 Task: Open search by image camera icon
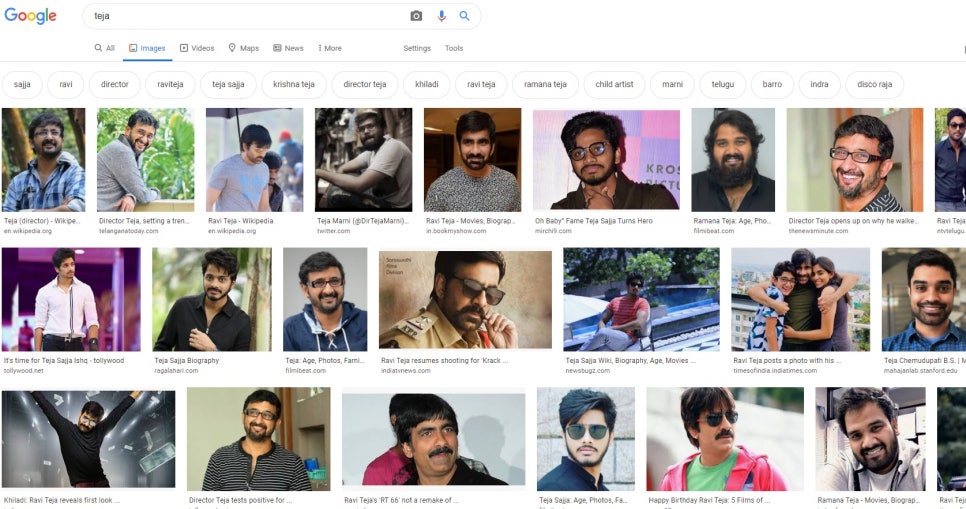416,16
